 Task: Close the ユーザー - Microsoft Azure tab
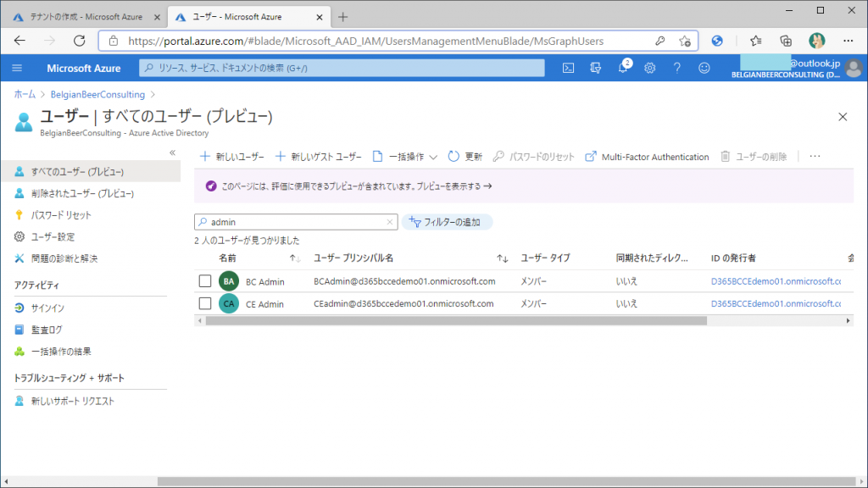320,17
